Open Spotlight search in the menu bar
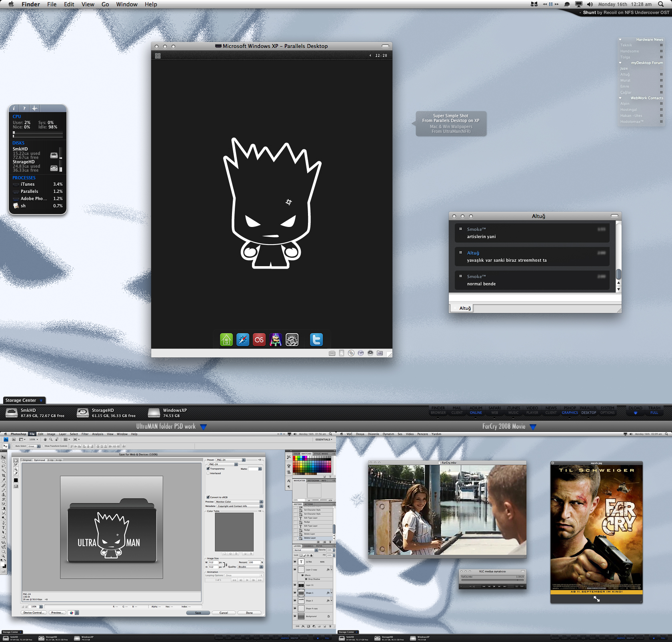 click(x=661, y=4)
